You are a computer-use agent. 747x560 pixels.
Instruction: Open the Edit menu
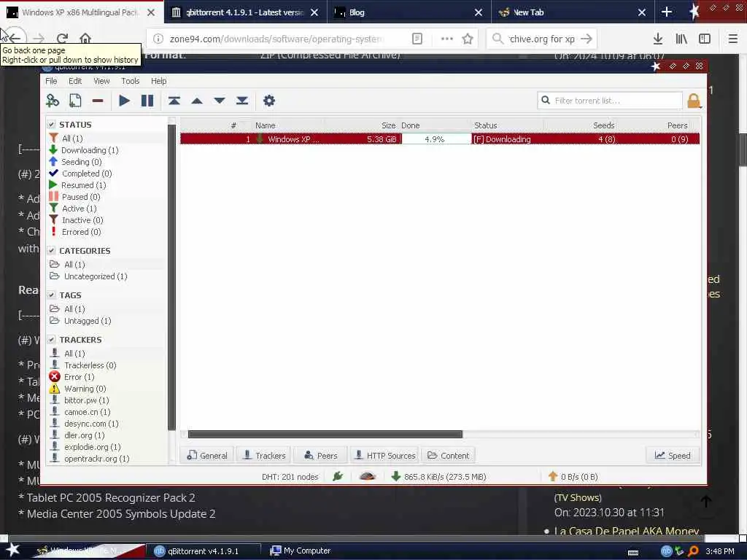click(75, 81)
